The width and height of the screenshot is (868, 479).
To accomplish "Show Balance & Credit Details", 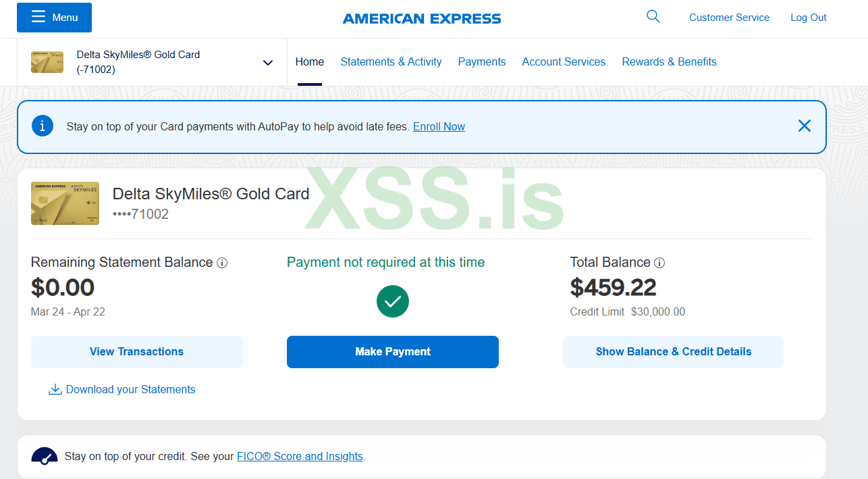I will pyautogui.click(x=673, y=352).
